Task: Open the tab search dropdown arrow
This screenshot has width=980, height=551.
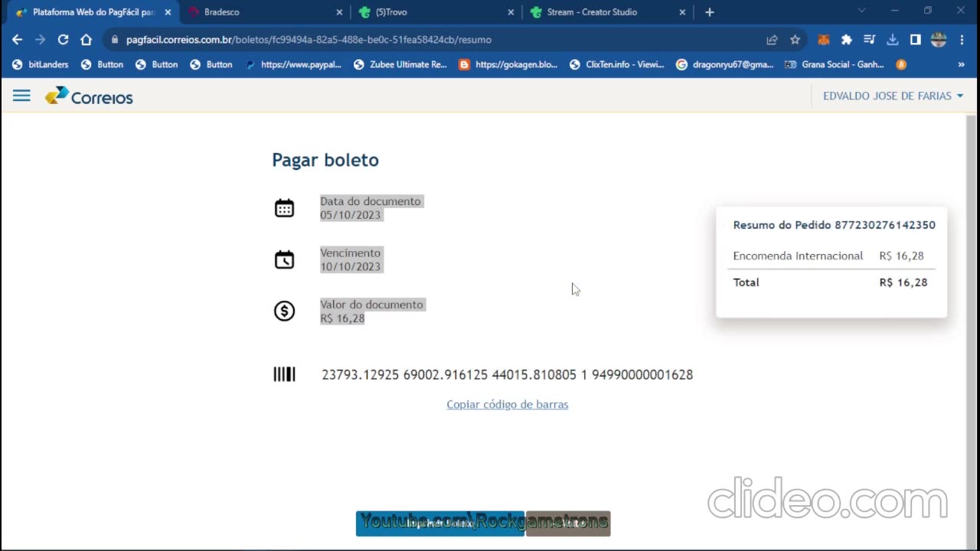Action: pyautogui.click(x=862, y=11)
